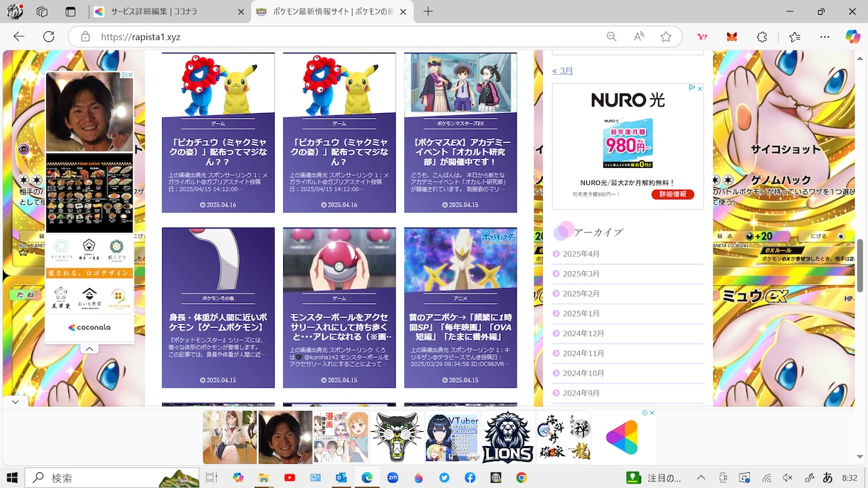This screenshot has height=488, width=868.
Task: Open Facebook app on the taskbar
Action: [x=470, y=477]
